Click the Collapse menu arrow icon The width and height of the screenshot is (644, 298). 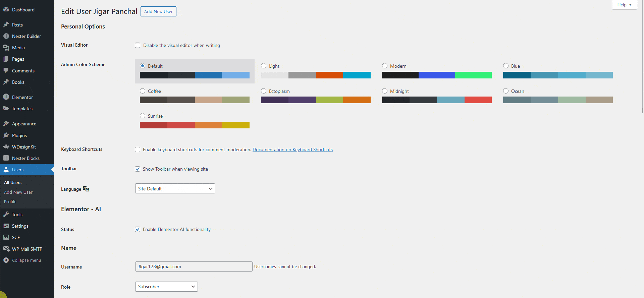tap(6, 260)
